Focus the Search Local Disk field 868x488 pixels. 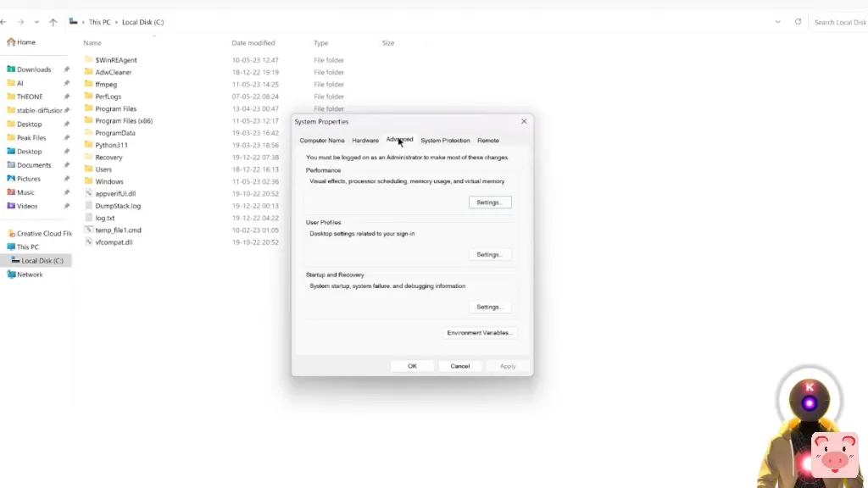[840, 22]
